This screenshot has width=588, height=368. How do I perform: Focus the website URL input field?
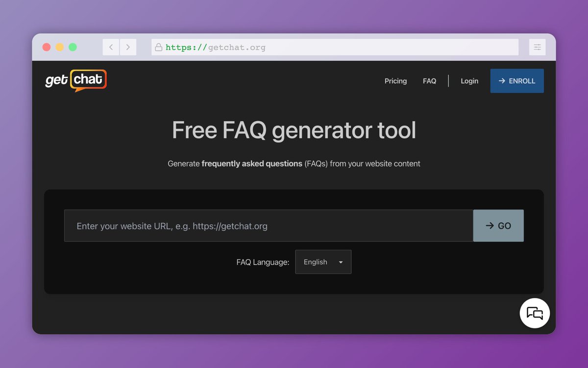(x=269, y=226)
